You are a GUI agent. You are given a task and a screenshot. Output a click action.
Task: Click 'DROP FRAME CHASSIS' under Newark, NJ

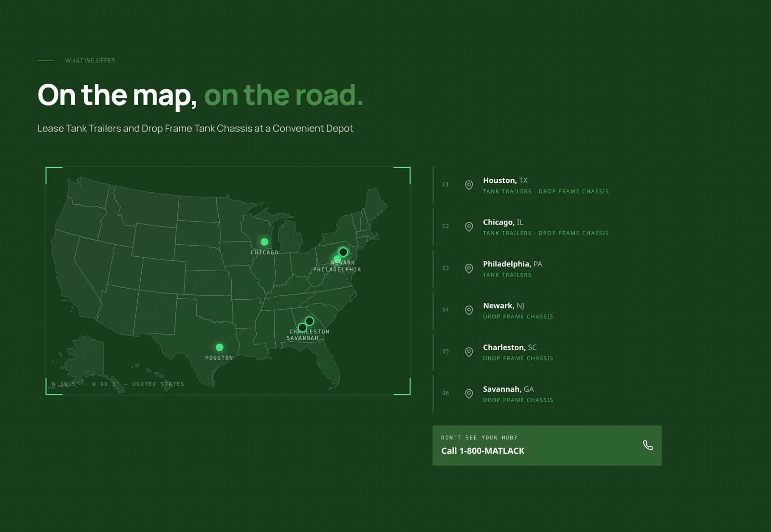click(518, 317)
